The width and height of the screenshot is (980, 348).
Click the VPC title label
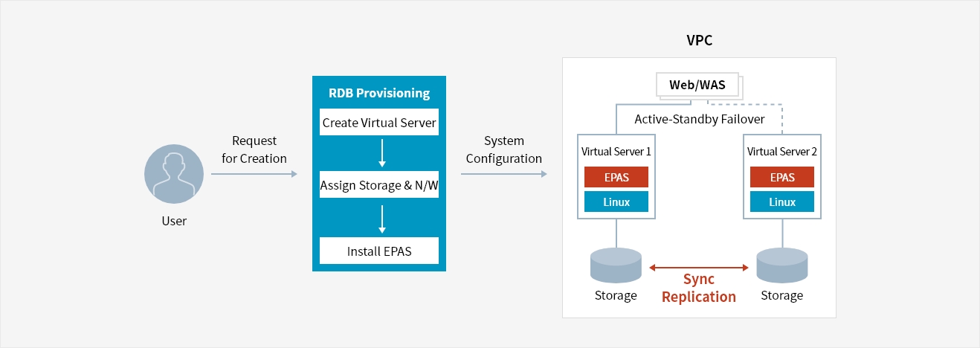tap(699, 41)
